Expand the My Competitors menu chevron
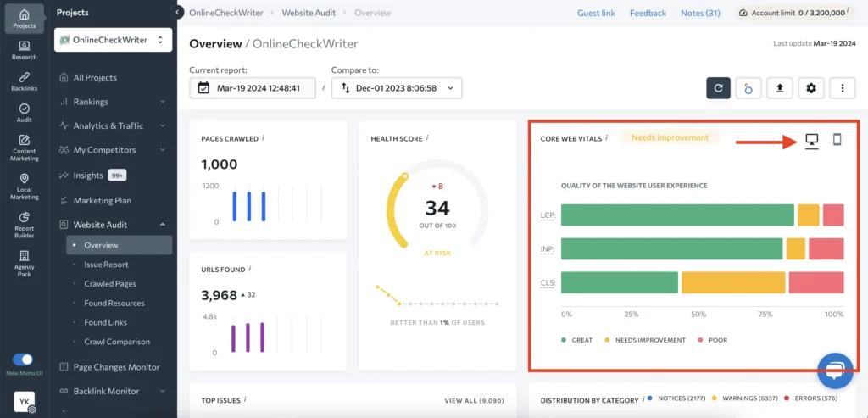Image resolution: width=868 pixels, height=418 pixels. tap(163, 150)
